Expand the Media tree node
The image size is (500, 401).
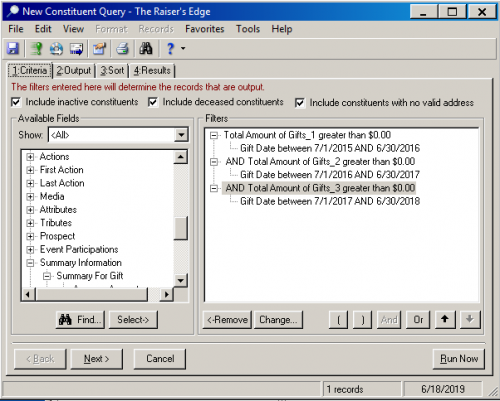(x=30, y=197)
